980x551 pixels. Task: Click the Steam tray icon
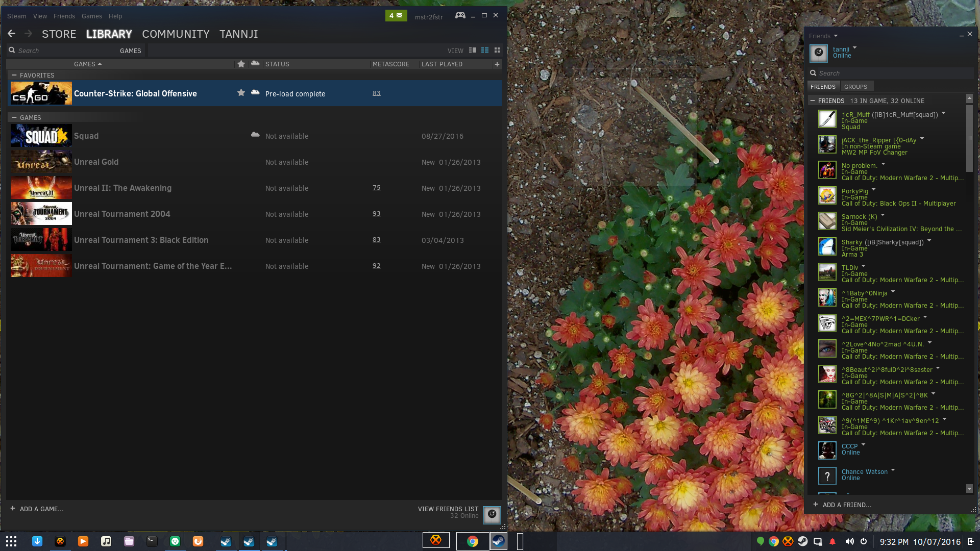click(x=803, y=541)
